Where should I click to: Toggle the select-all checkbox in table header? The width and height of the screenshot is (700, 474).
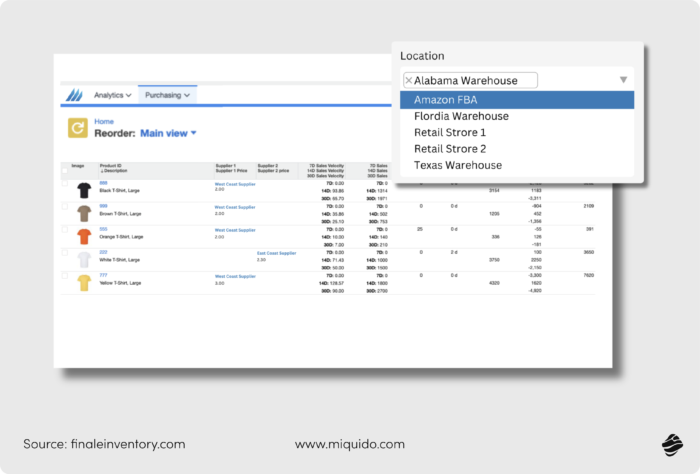[x=65, y=173]
